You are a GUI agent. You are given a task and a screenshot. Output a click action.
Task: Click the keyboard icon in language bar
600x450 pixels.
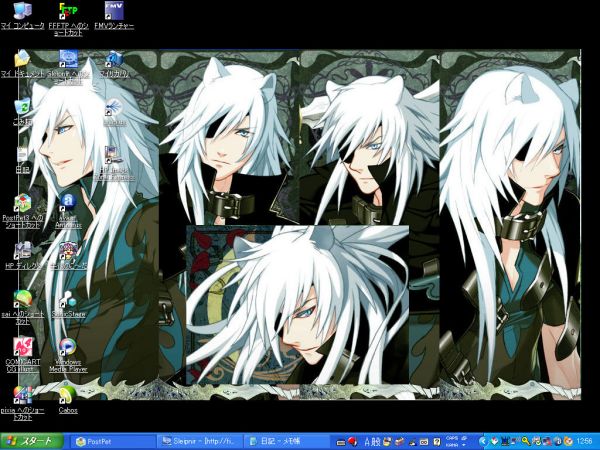(341, 442)
